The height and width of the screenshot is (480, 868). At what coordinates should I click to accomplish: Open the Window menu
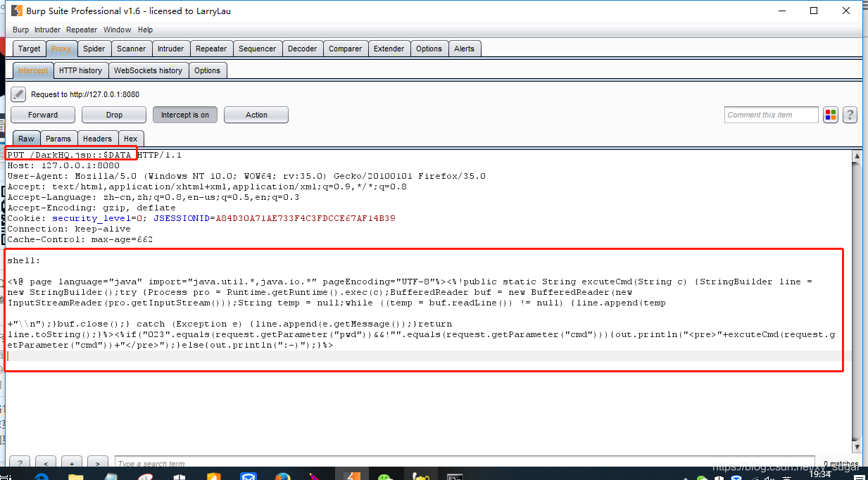pyautogui.click(x=117, y=30)
